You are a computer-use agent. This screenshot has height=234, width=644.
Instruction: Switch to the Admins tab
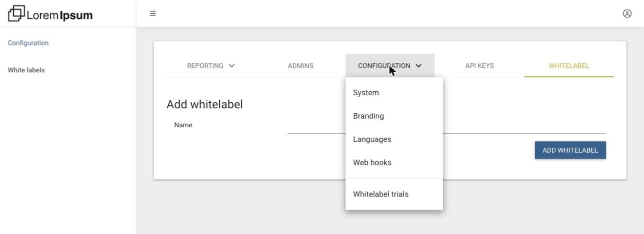300,65
